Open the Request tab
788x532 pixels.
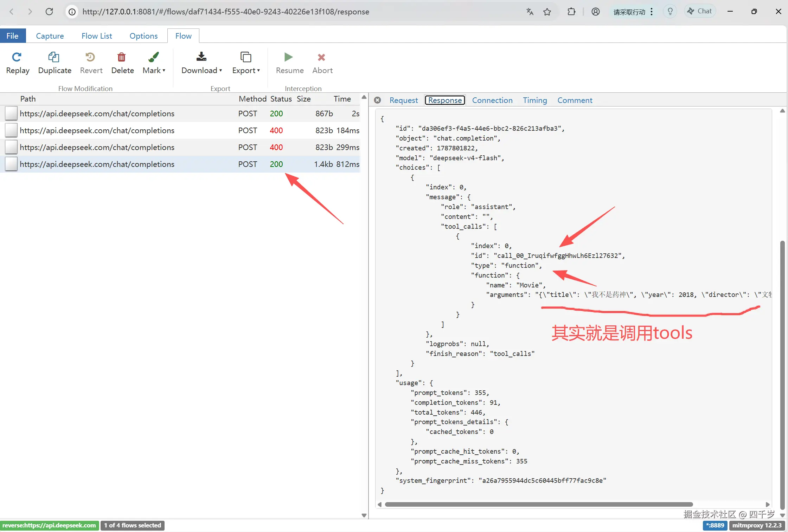pos(403,100)
